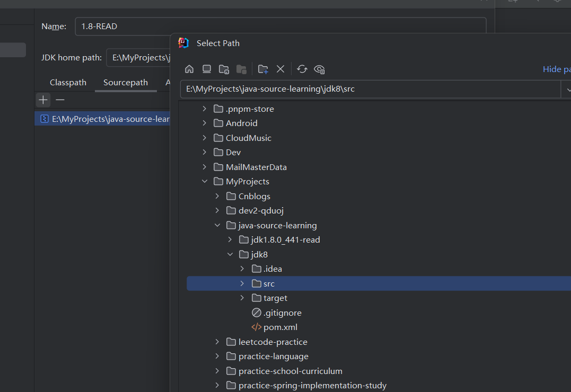The width and height of the screenshot is (571, 392).
Task: Click the SDK Name input field
Action: [280, 26]
